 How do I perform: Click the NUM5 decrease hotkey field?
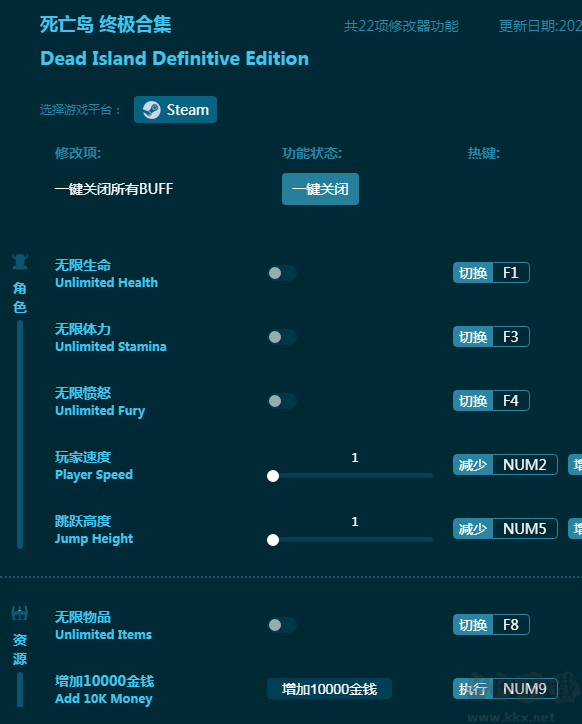[525, 529]
